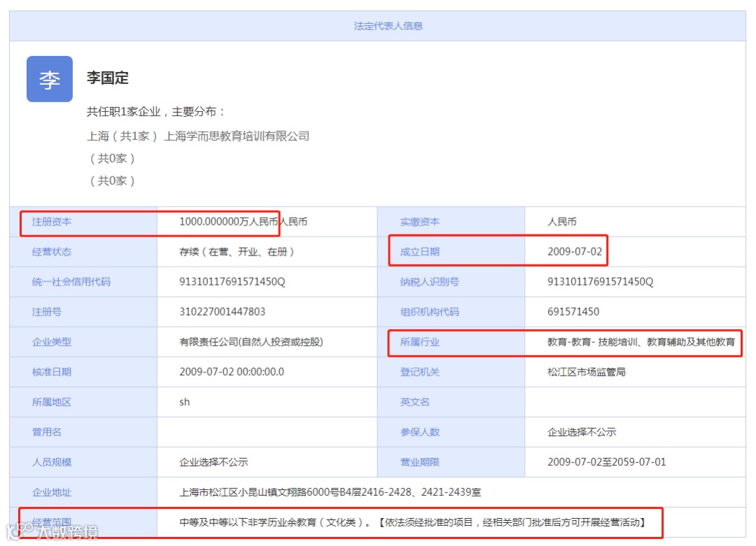Open 上海学而思教育培训有限公司 company link
This screenshot has height=546, width=756.
(x=237, y=136)
